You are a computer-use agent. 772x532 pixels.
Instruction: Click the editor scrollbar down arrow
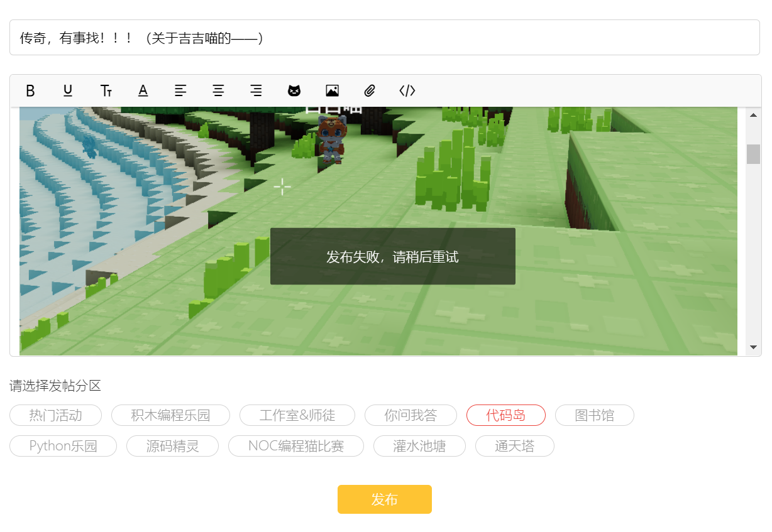pos(753,347)
